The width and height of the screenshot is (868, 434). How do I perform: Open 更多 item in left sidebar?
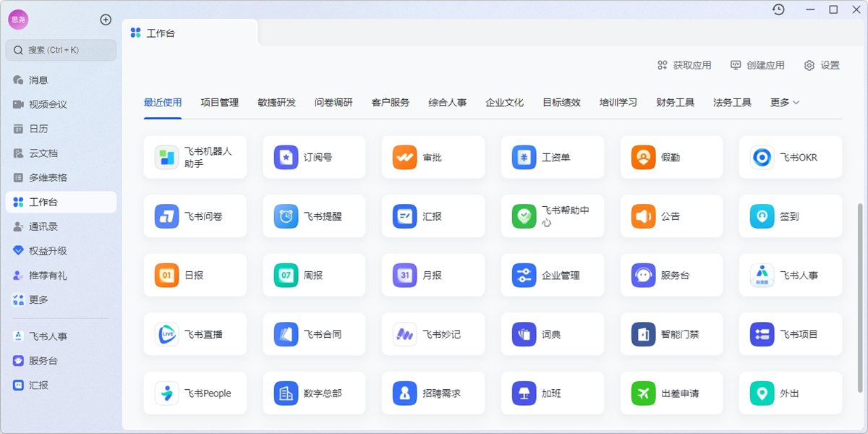click(x=61, y=299)
